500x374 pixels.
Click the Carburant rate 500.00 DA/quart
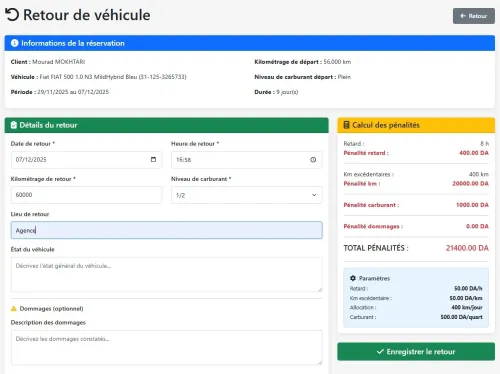click(x=462, y=317)
